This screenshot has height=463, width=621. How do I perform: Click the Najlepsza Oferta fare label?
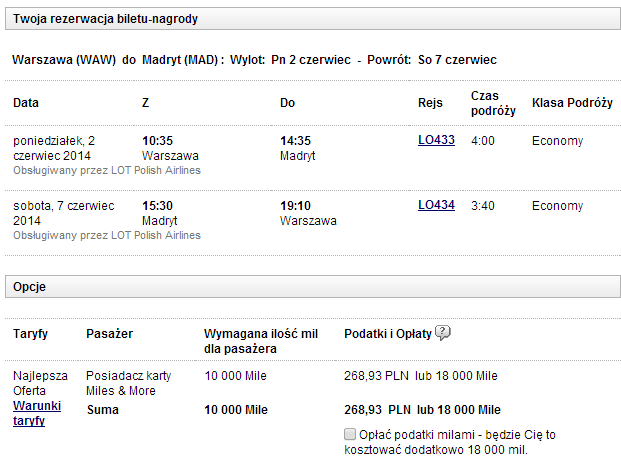click(40, 383)
